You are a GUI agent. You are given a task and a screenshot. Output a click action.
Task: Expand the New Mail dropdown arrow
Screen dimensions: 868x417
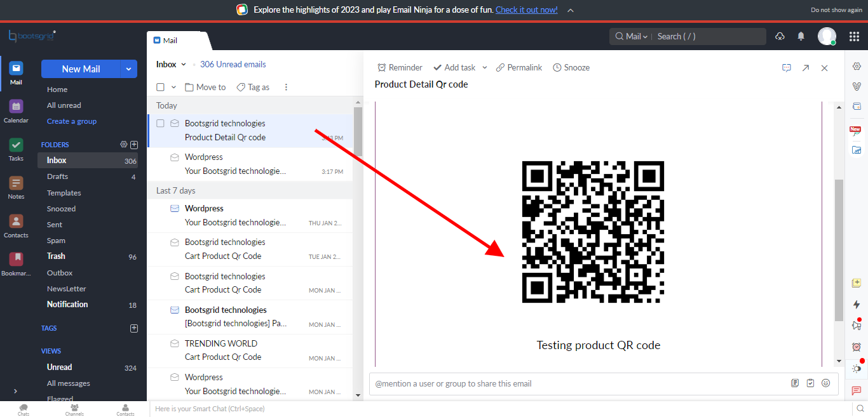coord(129,69)
